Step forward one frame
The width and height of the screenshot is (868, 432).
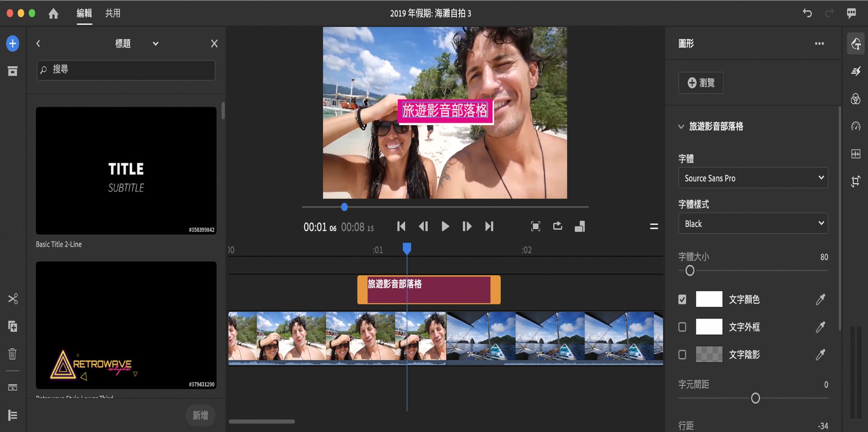(x=467, y=226)
